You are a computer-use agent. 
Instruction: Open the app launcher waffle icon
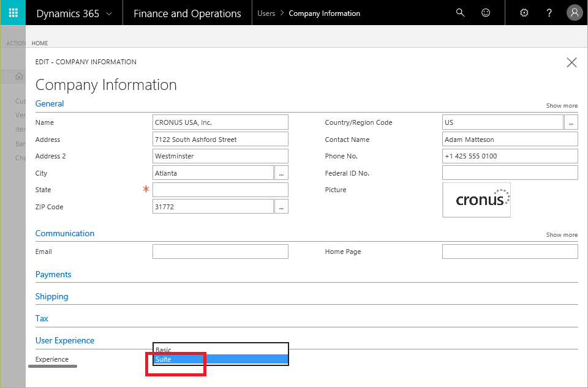pyautogui.click(x=13, y=13)
